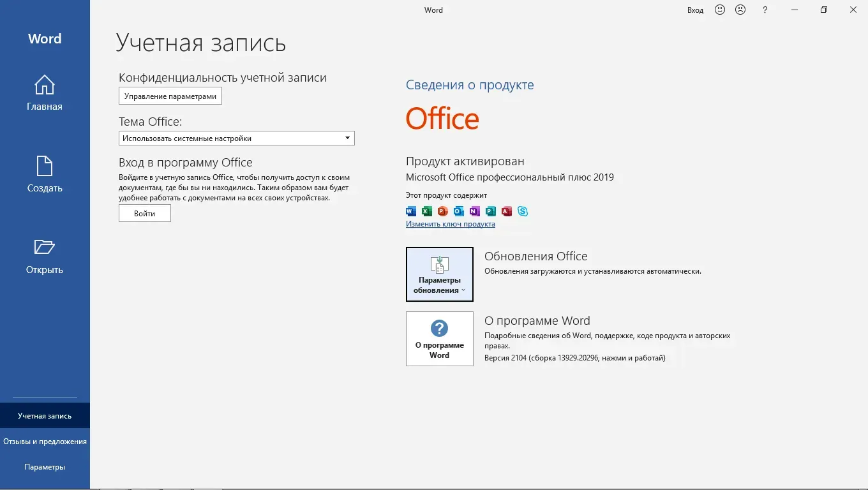Screen dimensions: 868x490
Task: Open the О программе Word info tile
Action: pyautogui.click(x=440, y=339)
